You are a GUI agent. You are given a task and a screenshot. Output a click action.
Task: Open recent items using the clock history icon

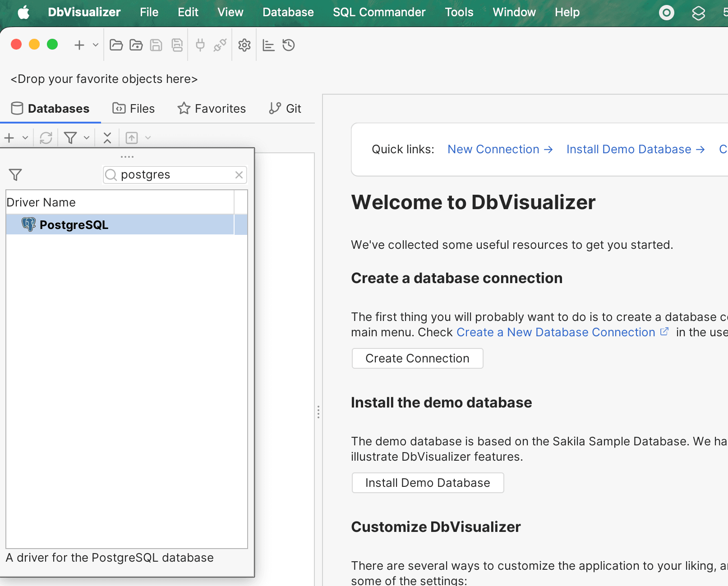click(x=289, y=45)
